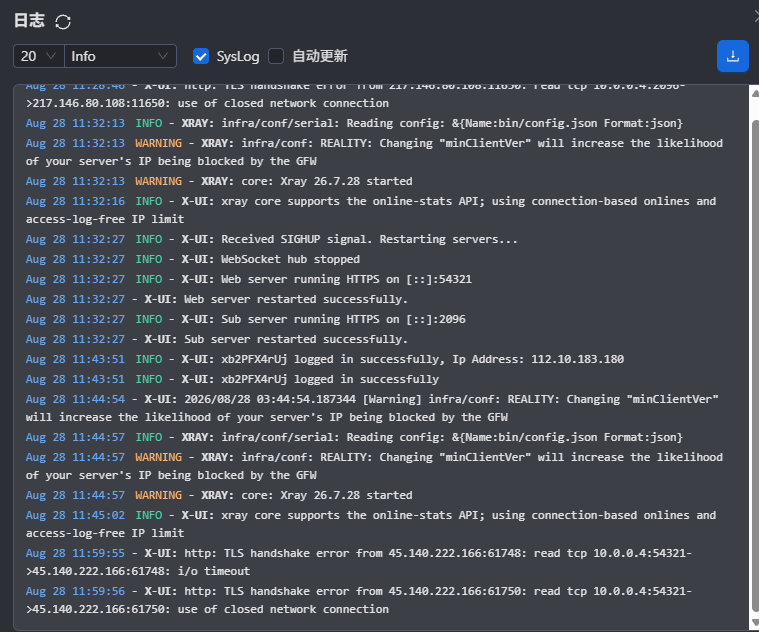
Task: Click line 'Sub server restarted successfully.'
Action: (217, 339)
